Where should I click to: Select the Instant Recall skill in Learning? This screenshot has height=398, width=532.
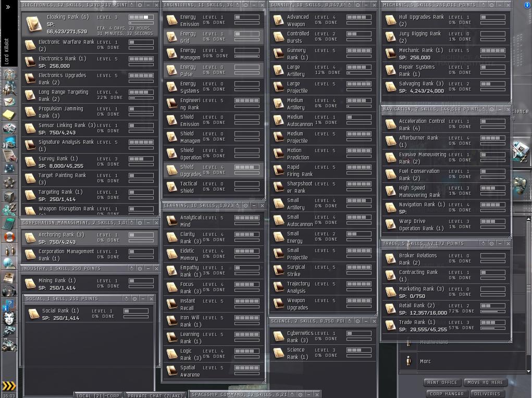(214, 304)
